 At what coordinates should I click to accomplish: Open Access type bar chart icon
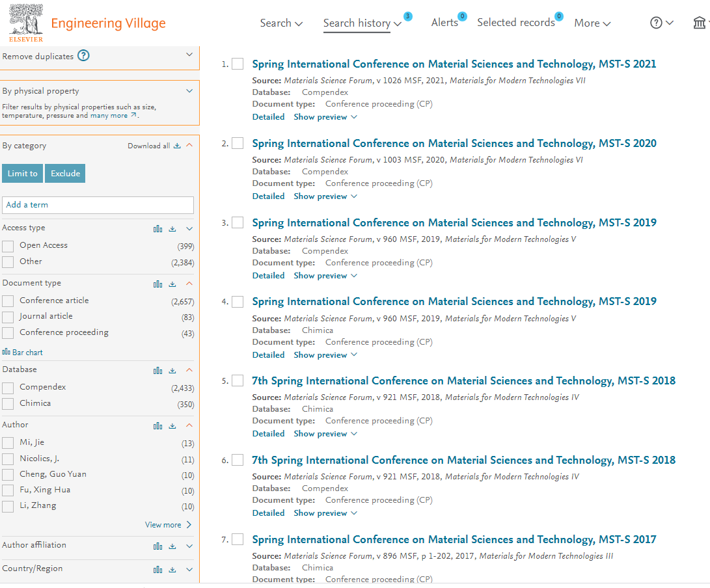coord(157,229)
